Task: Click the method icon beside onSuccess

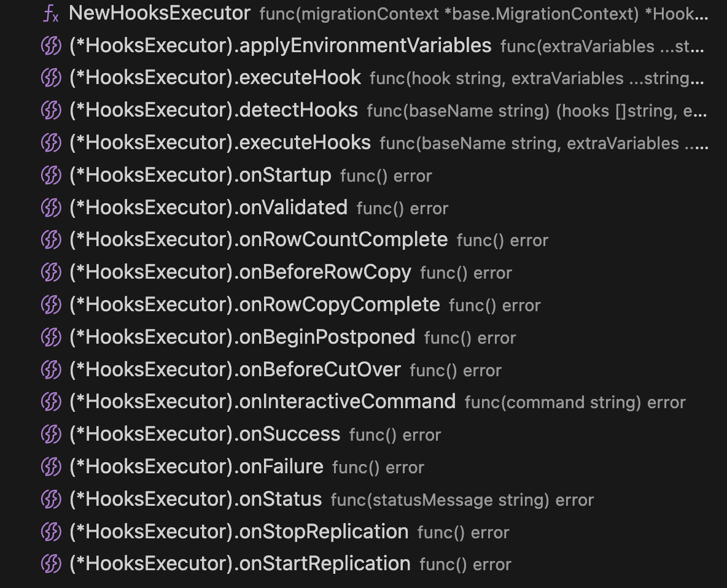Action: coord(51,435)
